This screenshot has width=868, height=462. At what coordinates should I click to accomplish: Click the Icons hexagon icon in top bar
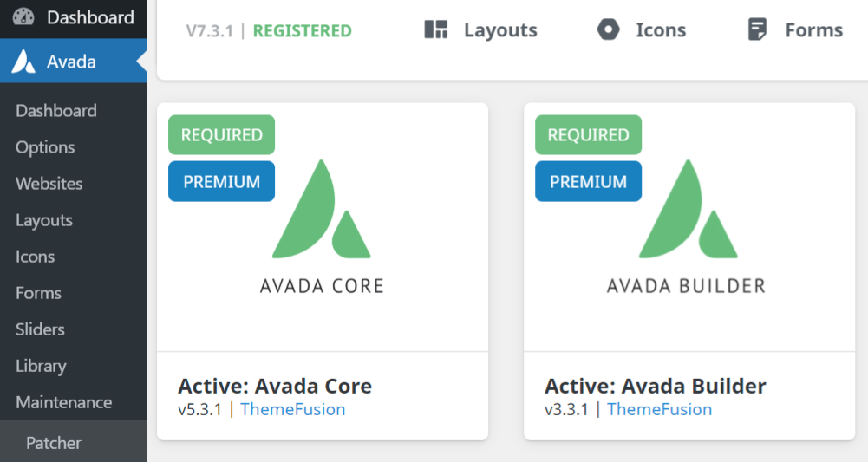pos(608,29)
